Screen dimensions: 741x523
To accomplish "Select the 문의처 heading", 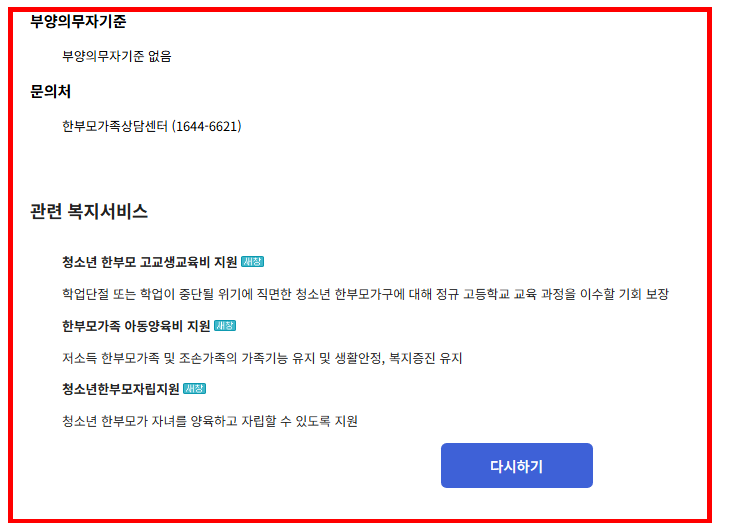I will point(51,91).
